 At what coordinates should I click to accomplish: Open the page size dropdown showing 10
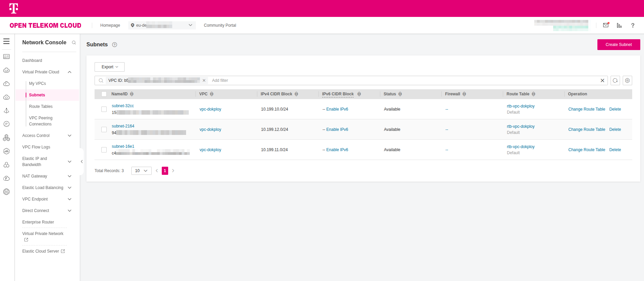(x=141, y=171)
